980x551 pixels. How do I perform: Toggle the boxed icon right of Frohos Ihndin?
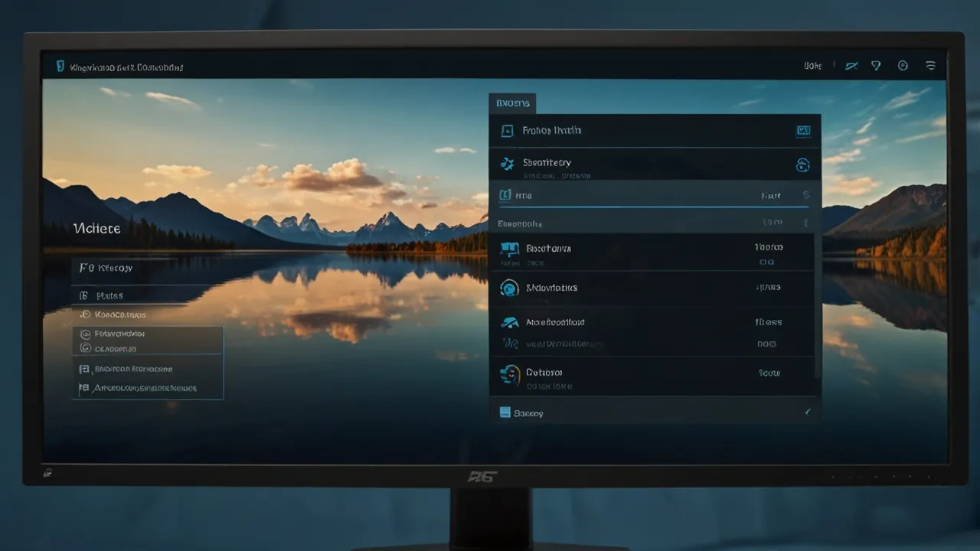click(802, 131)
